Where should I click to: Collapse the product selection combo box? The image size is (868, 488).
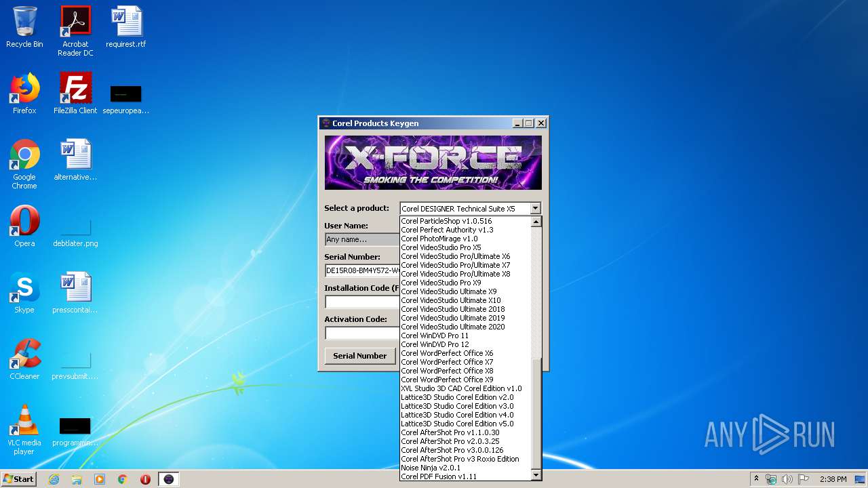point(535,209)
